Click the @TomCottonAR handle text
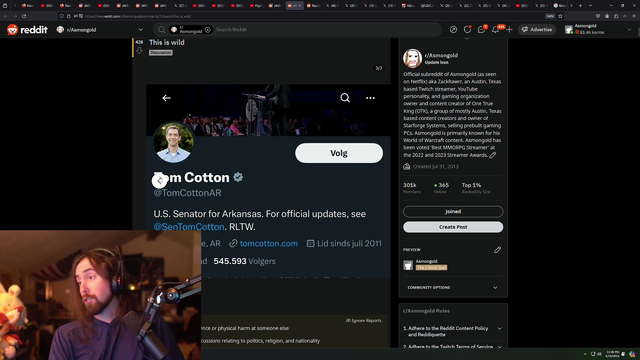The image size is (640, 360). [x=187, y=193]
